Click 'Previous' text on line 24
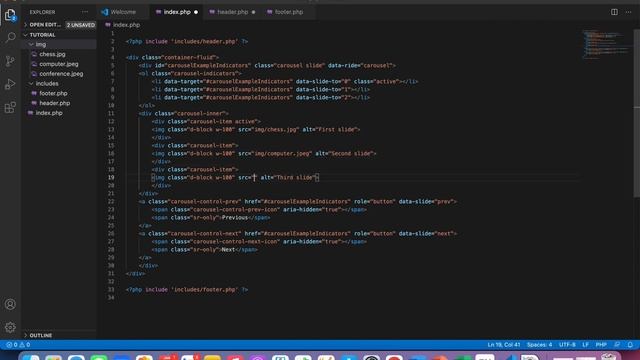This screenshot has height=360, width=640. coord(235,218)
